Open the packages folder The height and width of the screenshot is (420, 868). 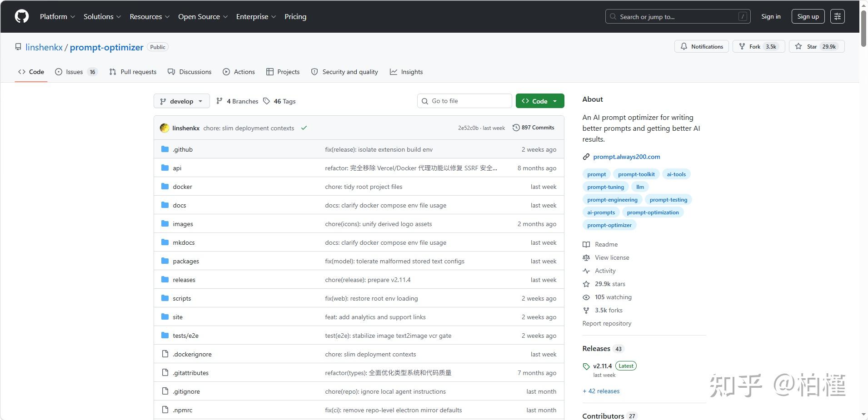(186, 261)
